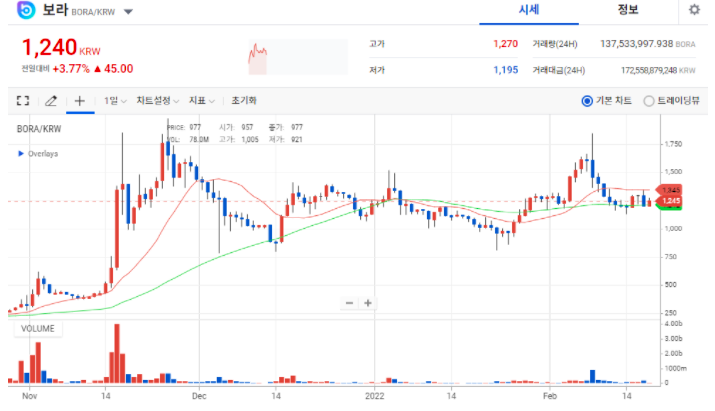Image resolution: width=715 pixels, height=411 pixels.
Task: Zoom in with the plus button
Action: pyautogui.click(x=368, y=303)
